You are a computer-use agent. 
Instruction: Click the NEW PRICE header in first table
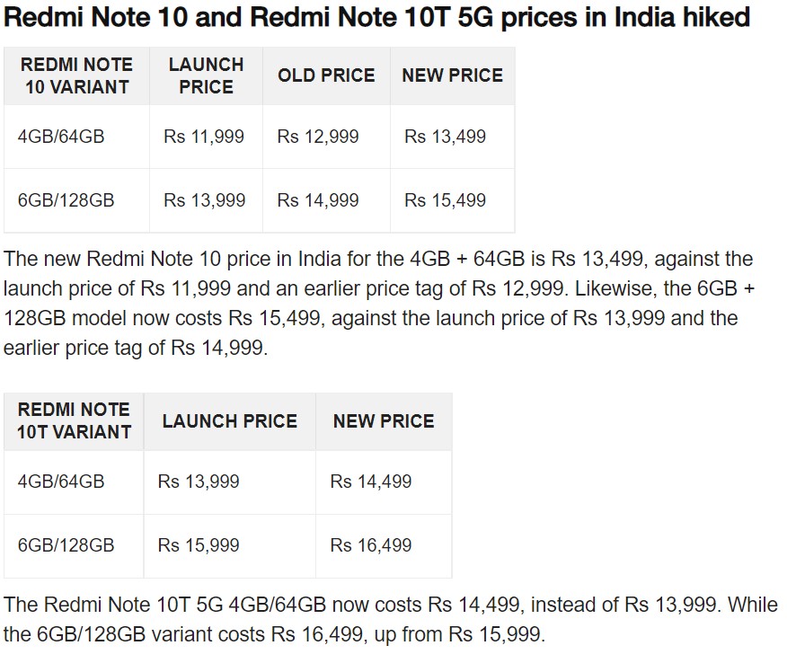click(x=452, y=75)
